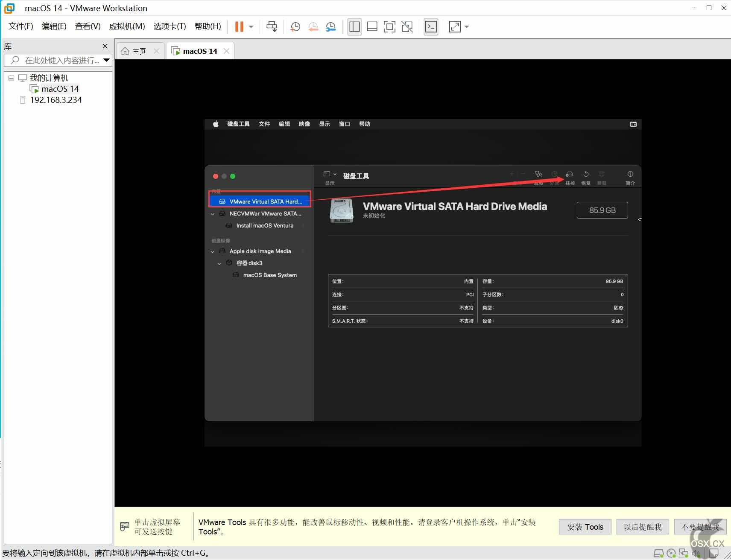Click the 85.9 GB capacity box
Screen dimensions: 731x560
coord(602,210)
